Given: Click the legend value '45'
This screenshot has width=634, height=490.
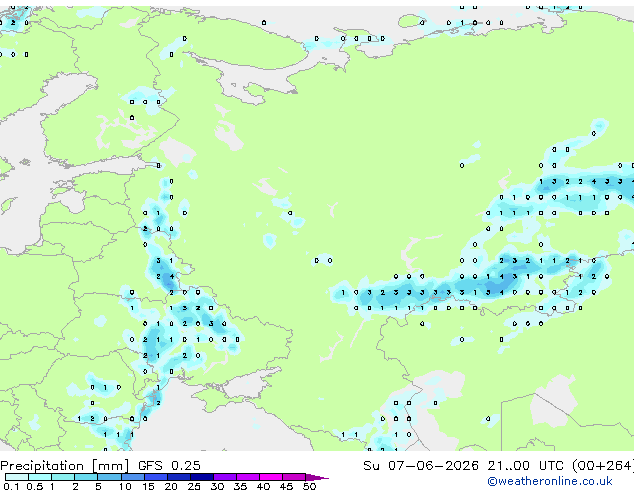Looking at the screenshot, I should tap(286, 486).
